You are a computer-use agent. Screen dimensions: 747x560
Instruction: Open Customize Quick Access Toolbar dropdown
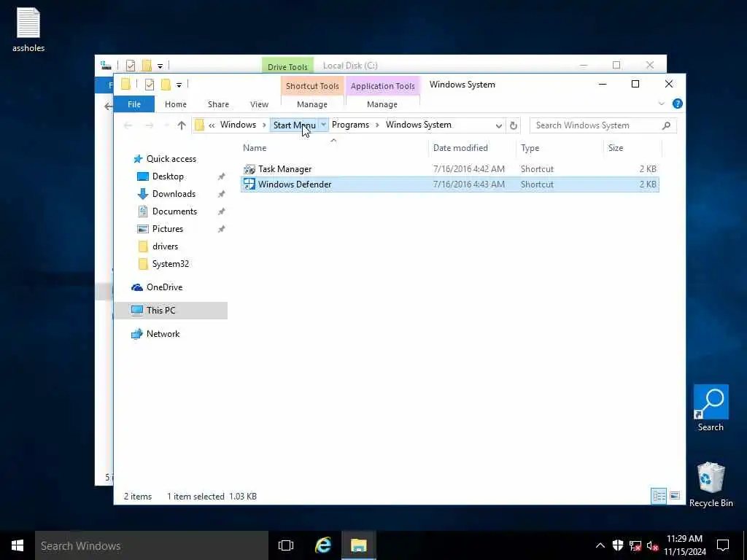(179, 85)
